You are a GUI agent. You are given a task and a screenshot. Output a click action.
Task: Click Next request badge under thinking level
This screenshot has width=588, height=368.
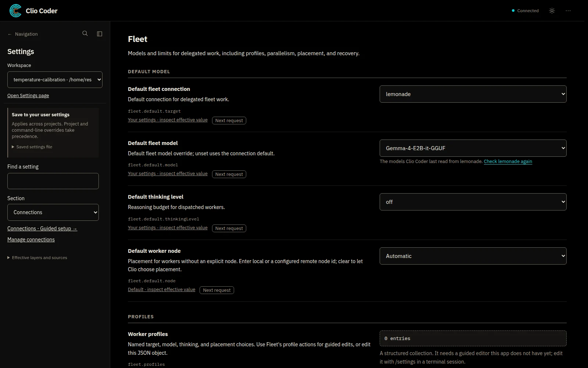229,228
